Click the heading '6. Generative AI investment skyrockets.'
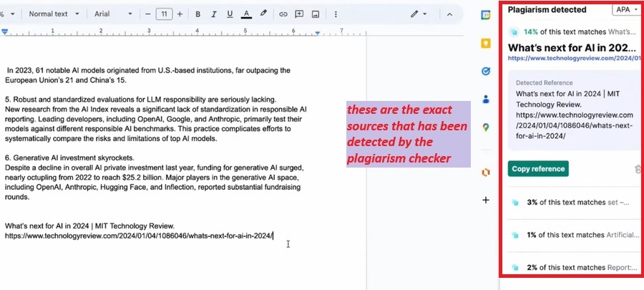Screen dimensions: 644x290 [70, 158]
